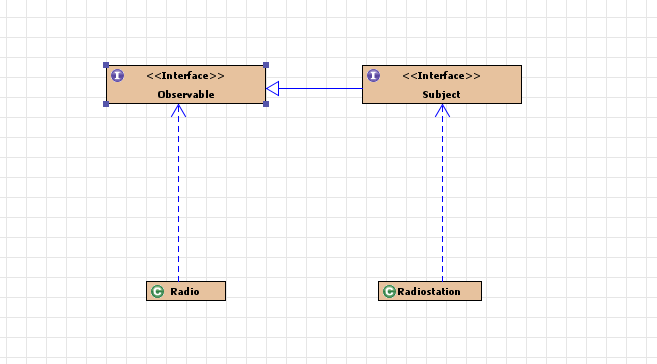This screenshot has width=657, height=364.
Task: Click the <<Interface>> stereotype on Subject
Action: (441, 76)
